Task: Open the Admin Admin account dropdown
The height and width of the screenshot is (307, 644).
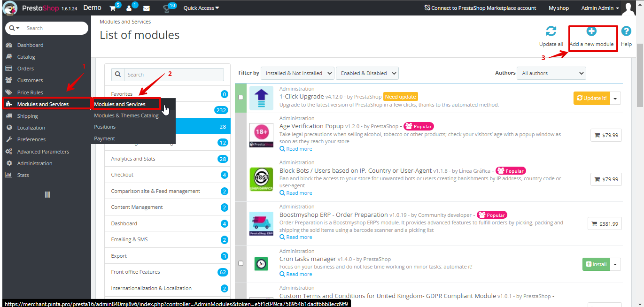Action: click(x=600, y=8)
